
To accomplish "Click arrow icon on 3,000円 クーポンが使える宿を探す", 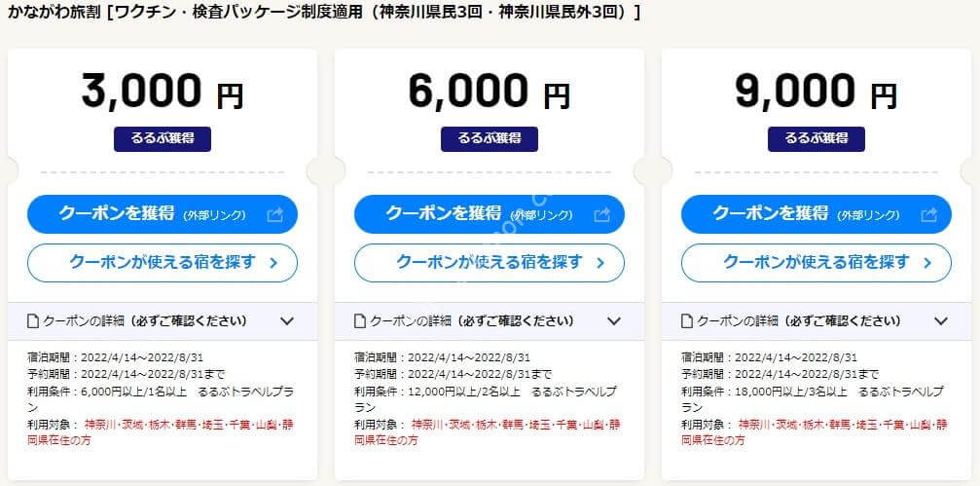I will [273, 263].
